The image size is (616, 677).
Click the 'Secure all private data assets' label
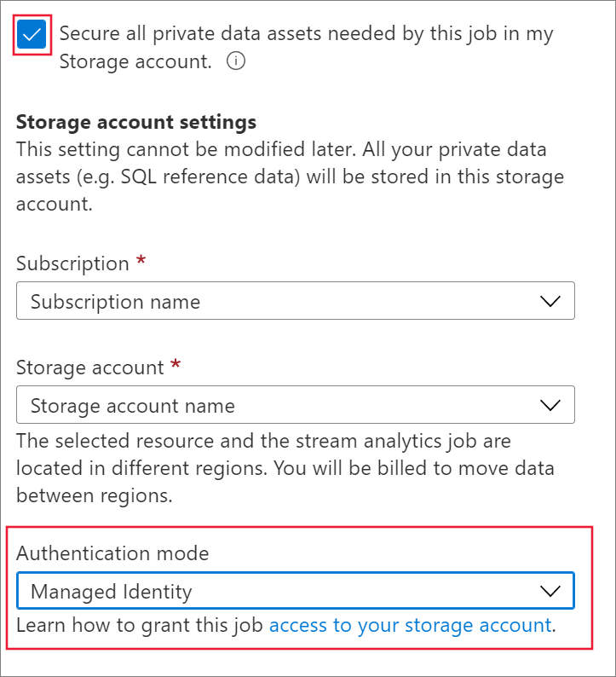[306, 35]
